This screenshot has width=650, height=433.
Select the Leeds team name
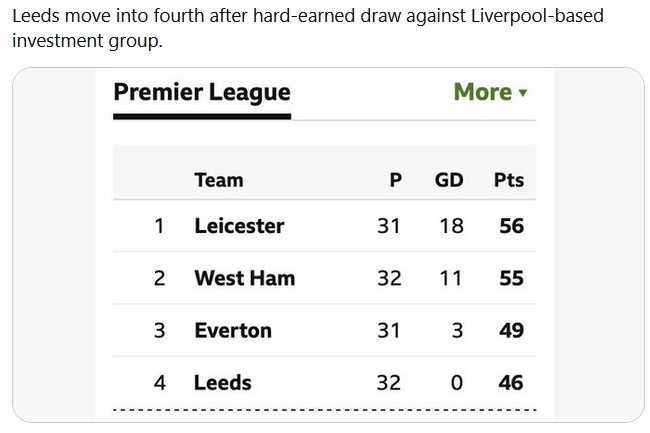pos(223,382)
